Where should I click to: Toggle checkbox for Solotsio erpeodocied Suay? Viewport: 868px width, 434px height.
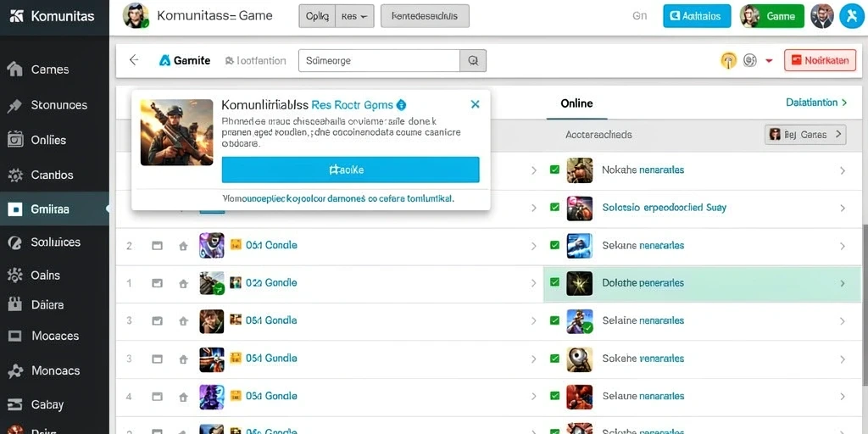point(554,208)
